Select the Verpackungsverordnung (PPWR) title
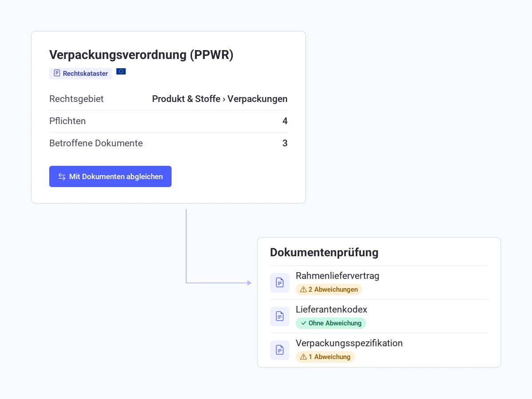Screen dimensions: 532x399 [141, 55]
